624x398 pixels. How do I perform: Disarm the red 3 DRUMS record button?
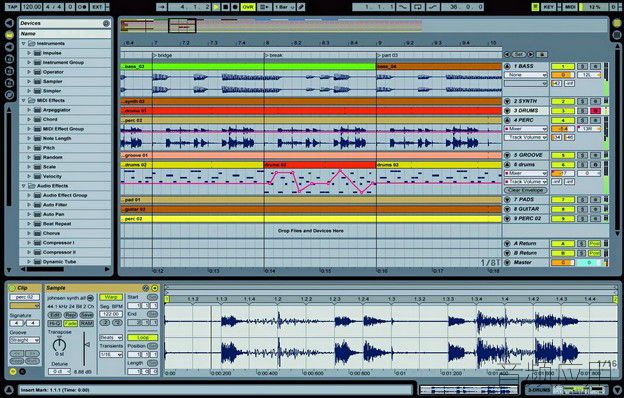coord(595,111)
